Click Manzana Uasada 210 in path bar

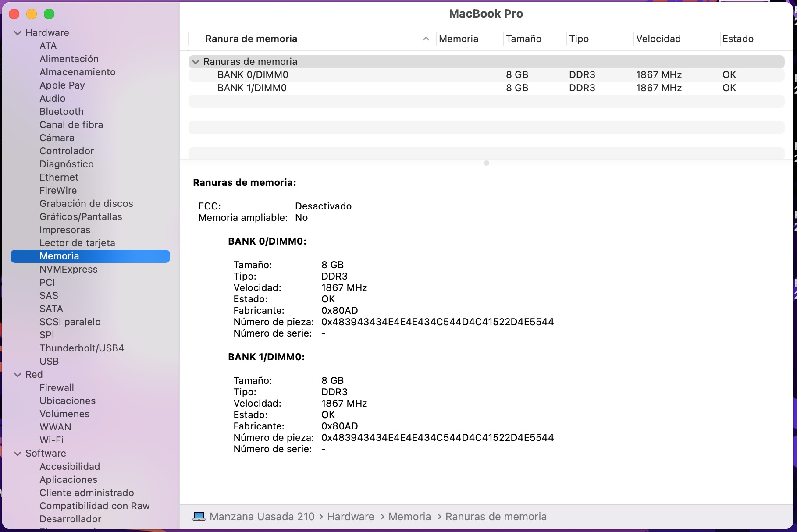pyautogui.click(x=262, y=517)
